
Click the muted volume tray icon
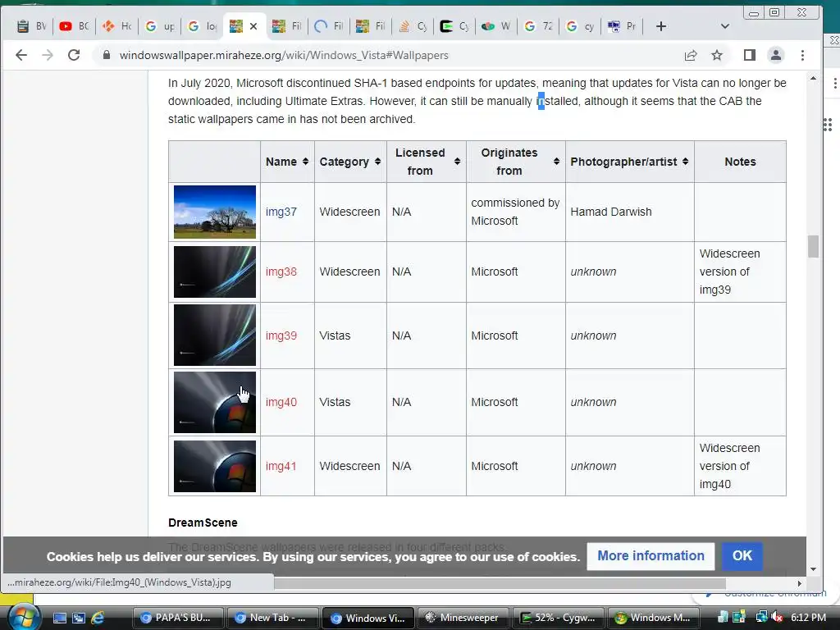(x=777, y=618)
